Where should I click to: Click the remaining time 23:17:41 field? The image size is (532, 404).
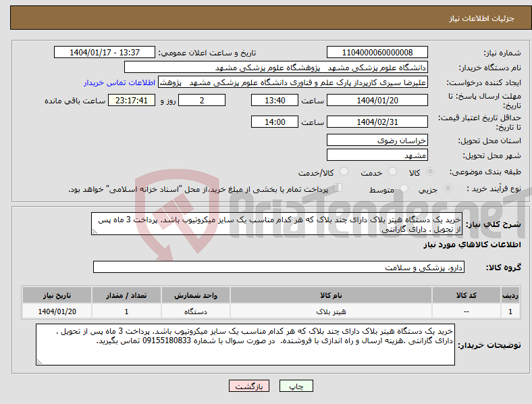[132, 100]
